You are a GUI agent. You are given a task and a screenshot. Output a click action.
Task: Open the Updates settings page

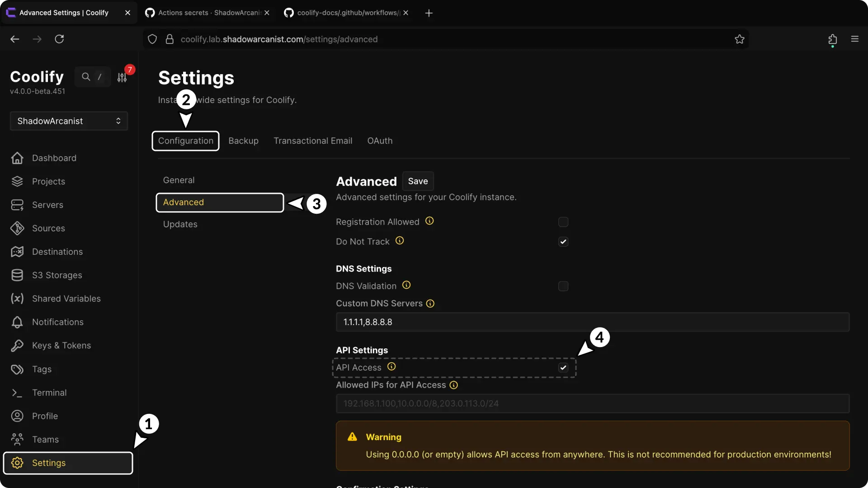180,224
